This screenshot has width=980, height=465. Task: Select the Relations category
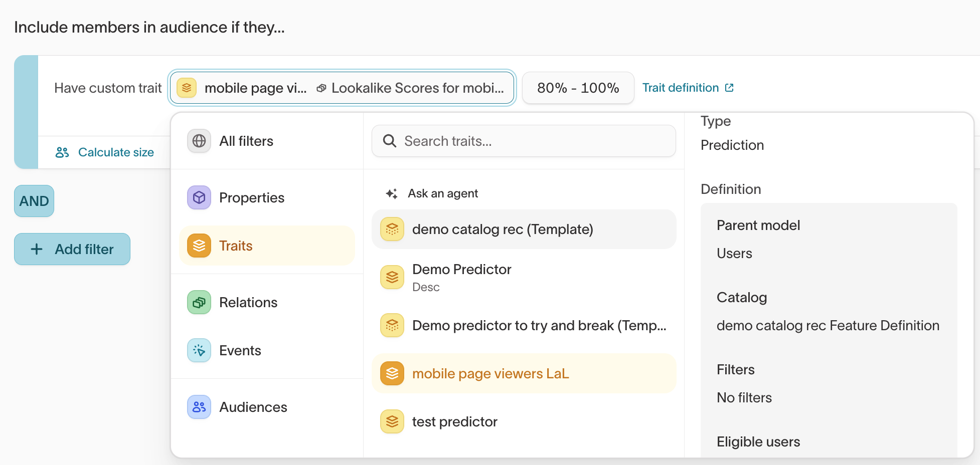coord(267,302)
